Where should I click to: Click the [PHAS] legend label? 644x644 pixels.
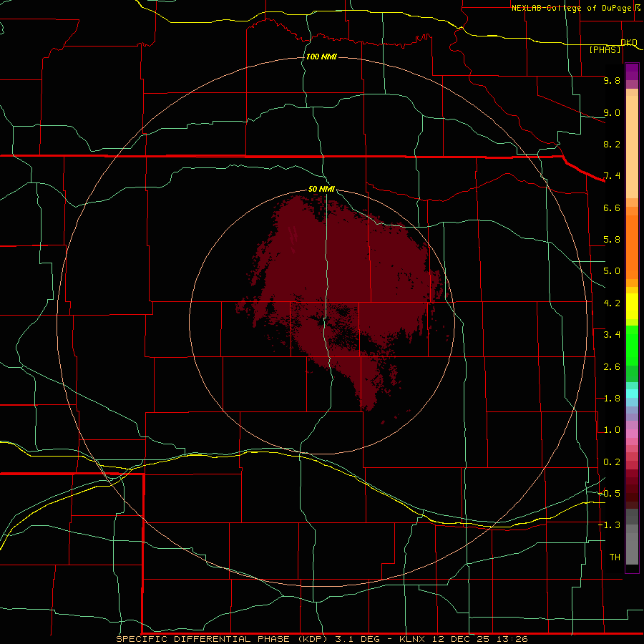point(605,49)
